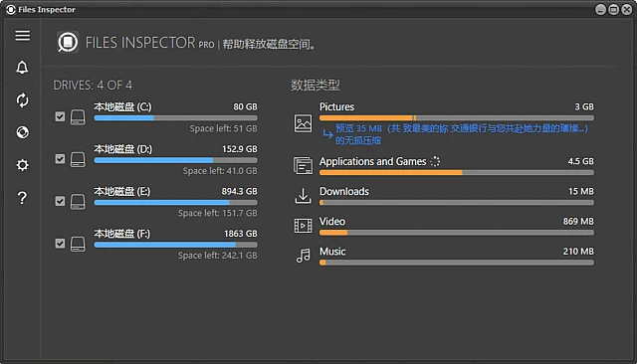
Task: Click the 894.3 GB size value
Action: point(239,191)
